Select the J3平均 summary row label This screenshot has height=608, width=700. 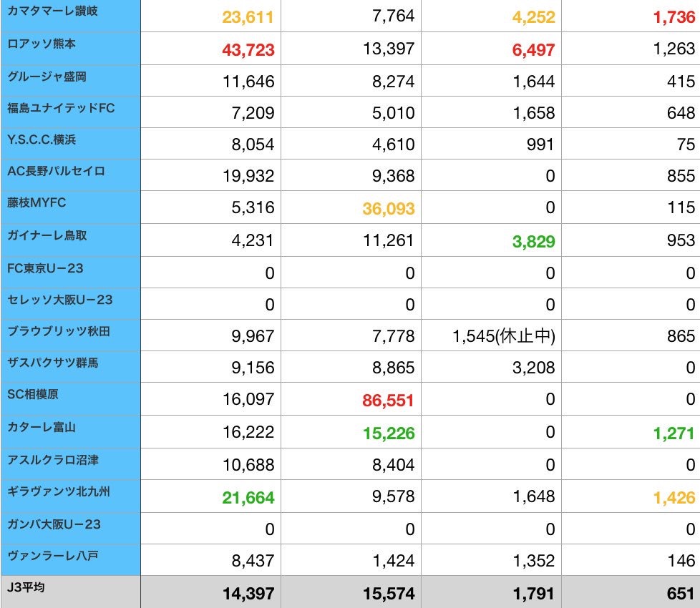coord(70,591)
